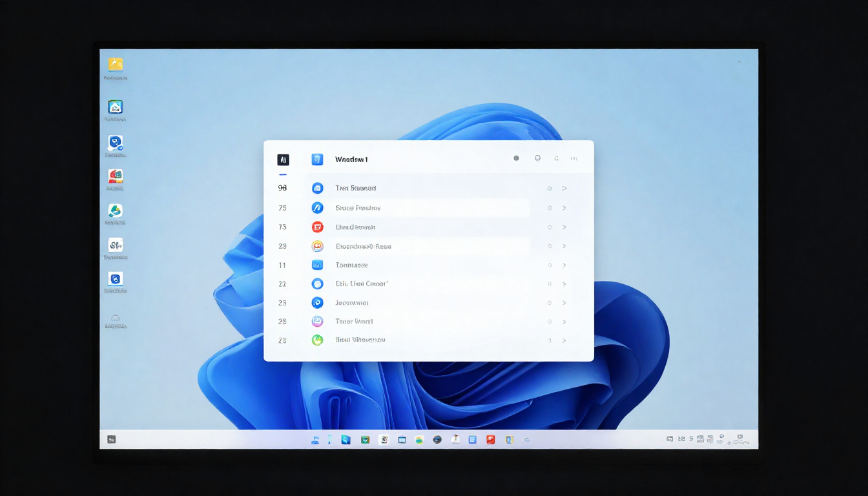Click the blue icon beside the window title
The width and height of the screenshot is (868, 496).
coord(317,160)
